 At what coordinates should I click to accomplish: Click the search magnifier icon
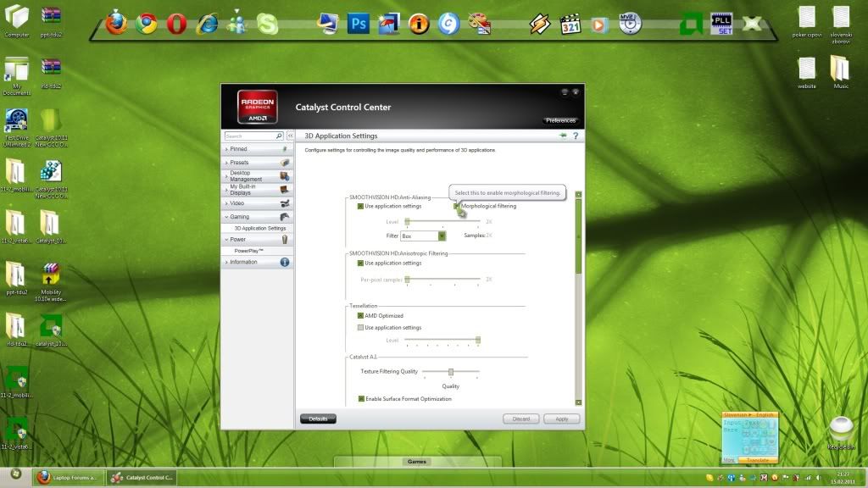(x=279, y=136)
